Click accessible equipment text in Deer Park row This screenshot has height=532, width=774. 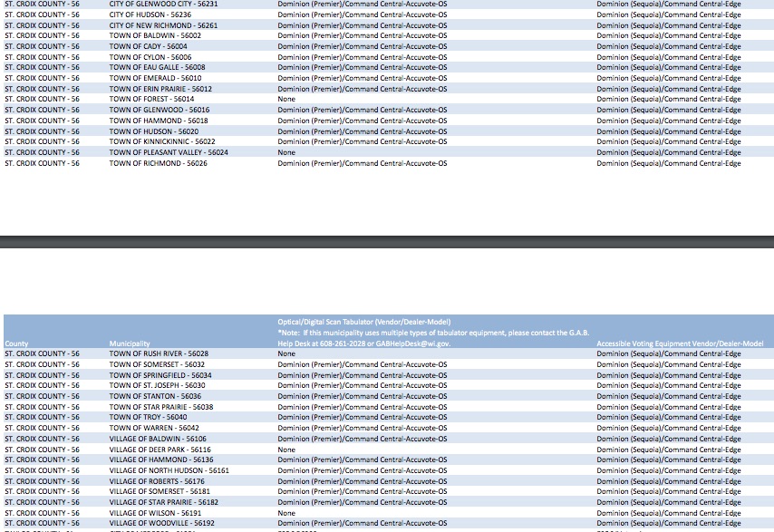tap(669, 450)
